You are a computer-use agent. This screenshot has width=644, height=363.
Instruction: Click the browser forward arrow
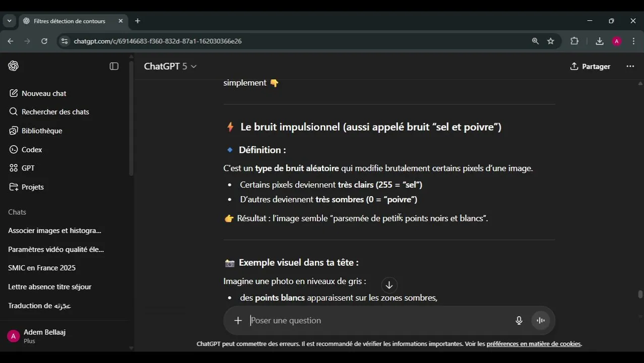click(x=27, y=41)
